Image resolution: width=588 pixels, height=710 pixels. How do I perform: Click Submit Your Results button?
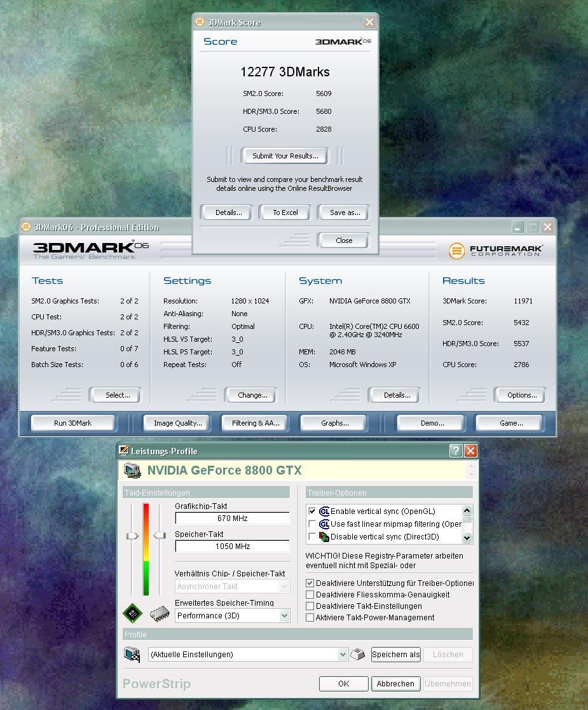click(x=285, y=156)
